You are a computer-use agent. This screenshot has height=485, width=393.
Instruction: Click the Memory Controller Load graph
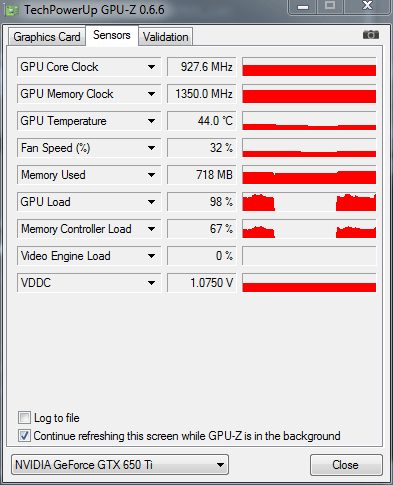click(x=309, y=229)
